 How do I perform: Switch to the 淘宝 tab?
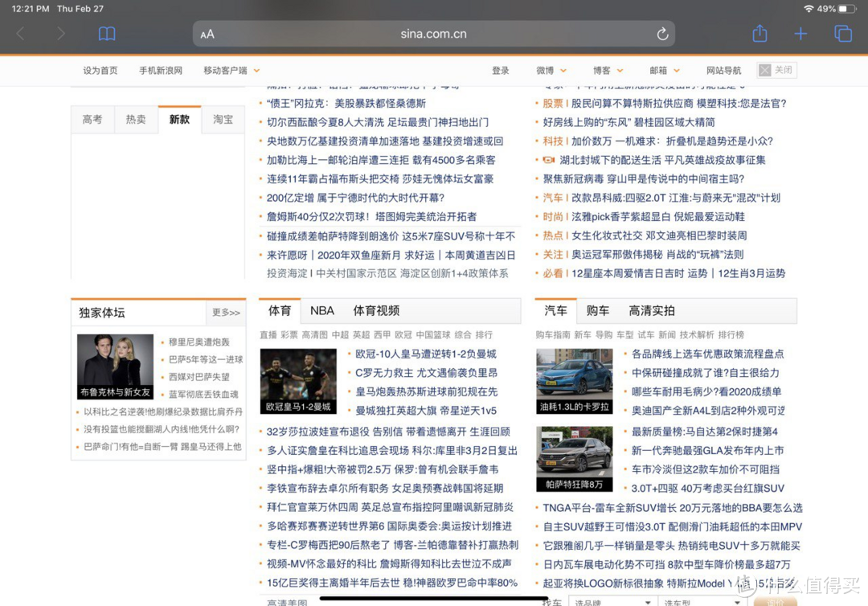pos(223,119)
